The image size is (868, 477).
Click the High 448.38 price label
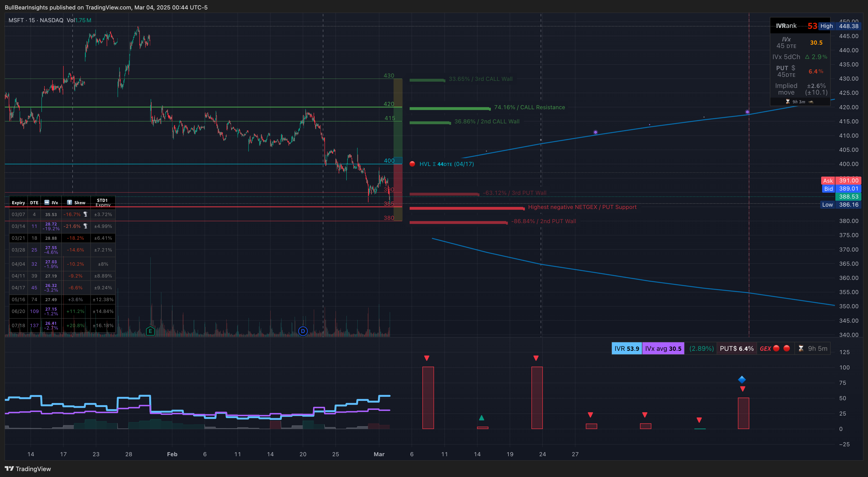coord(839,26)
